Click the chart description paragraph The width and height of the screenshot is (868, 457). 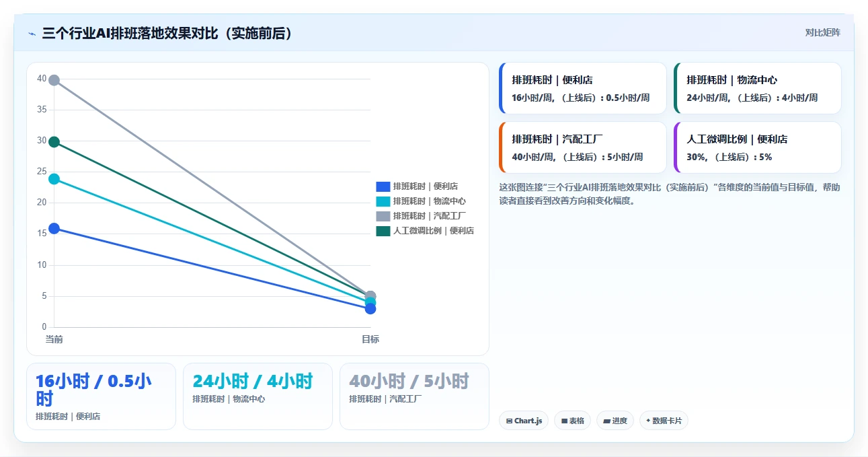click(669, 194)
